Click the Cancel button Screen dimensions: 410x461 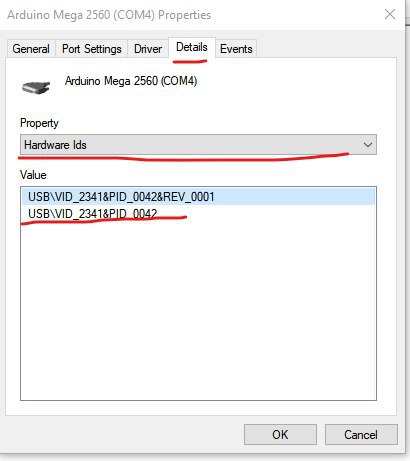coord(361,435)
